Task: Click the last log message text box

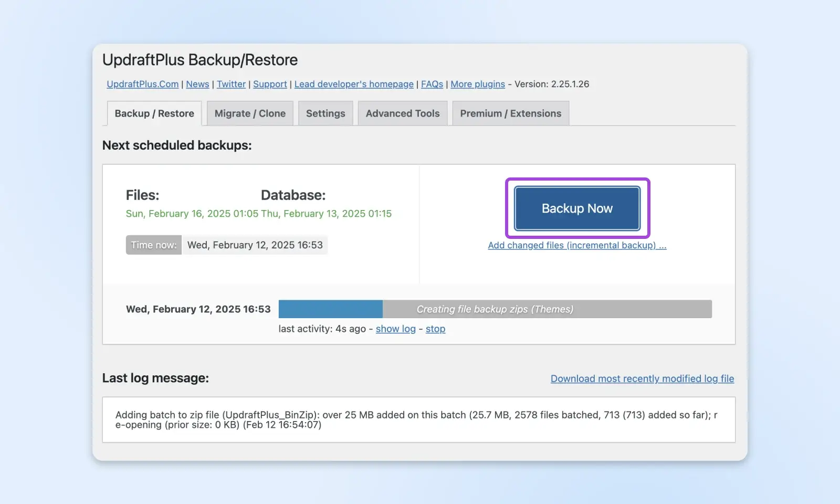Action: click(418, 419)
